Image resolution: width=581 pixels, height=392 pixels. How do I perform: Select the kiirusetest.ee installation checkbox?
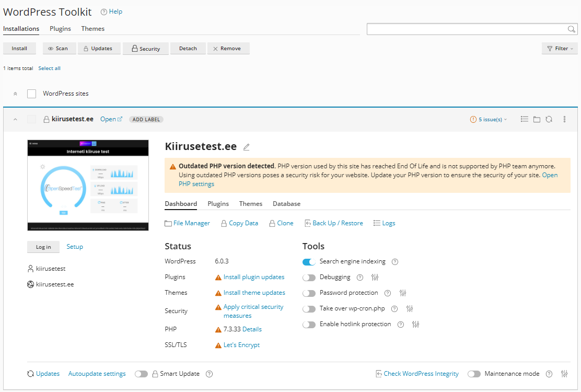tap(31, 119)
